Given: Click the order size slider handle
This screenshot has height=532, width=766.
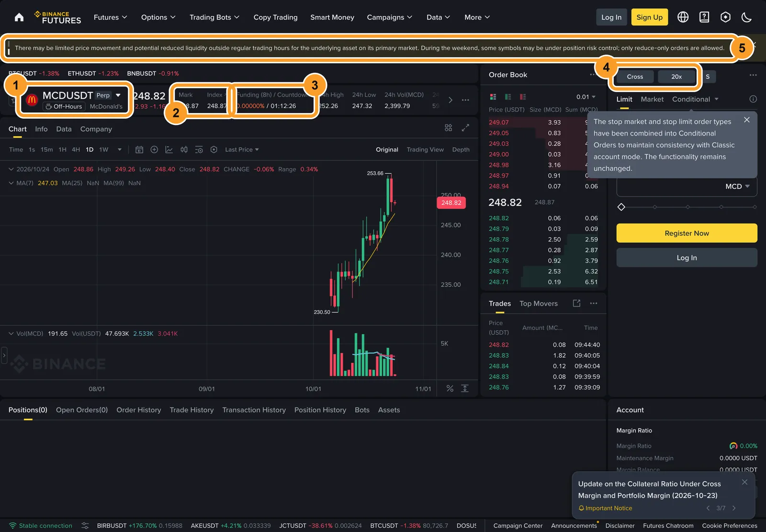Looking at the screenshot, I should pos(621,207).
